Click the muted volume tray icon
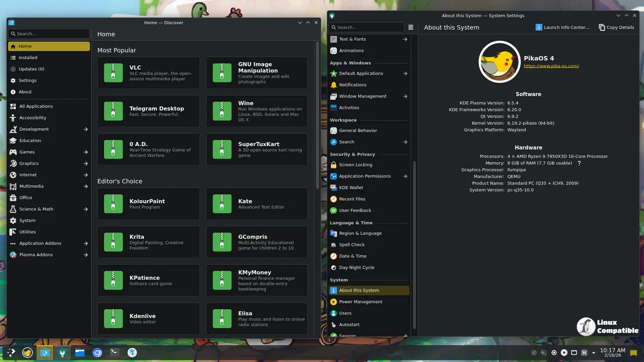644x362 pixels. tap(544, 352)
